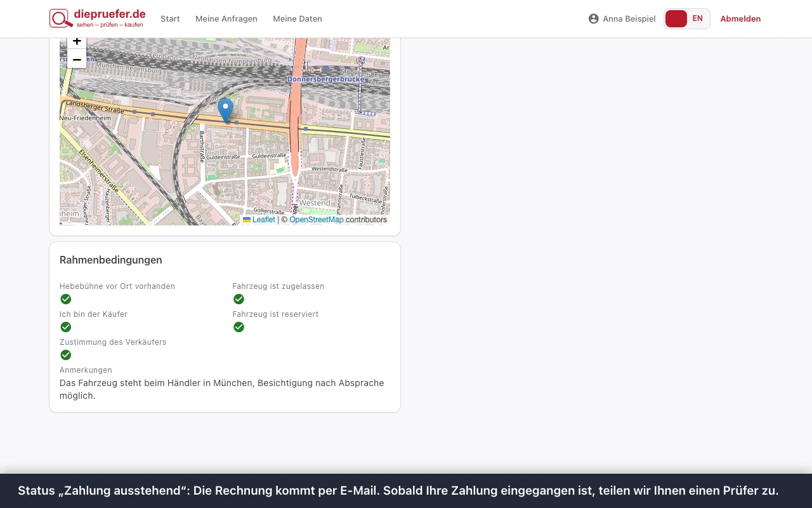Click the user name Anna Beispiel
The width and height of the screenshot is (812, 508).
[x=629, y=19]
